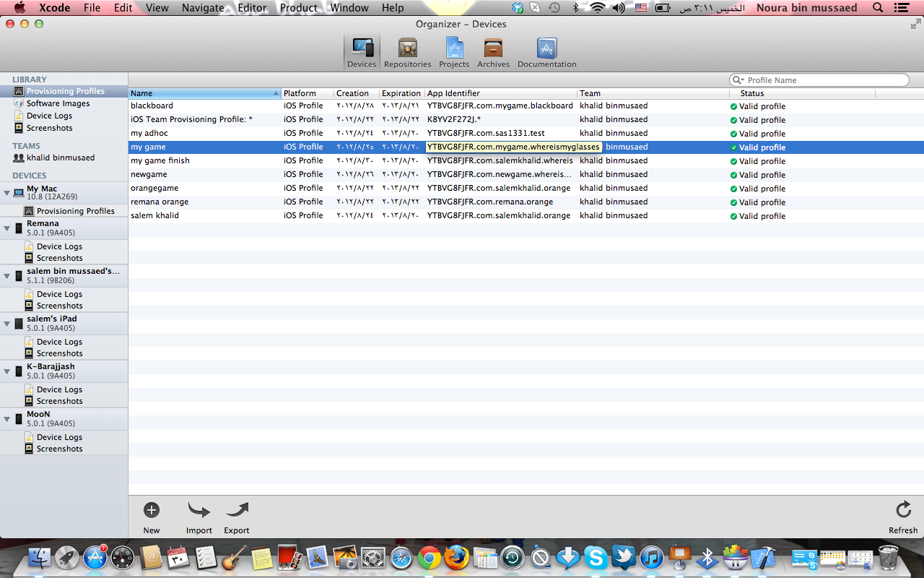Click the Wi-Fi status icon

click(x=597, y=8)
